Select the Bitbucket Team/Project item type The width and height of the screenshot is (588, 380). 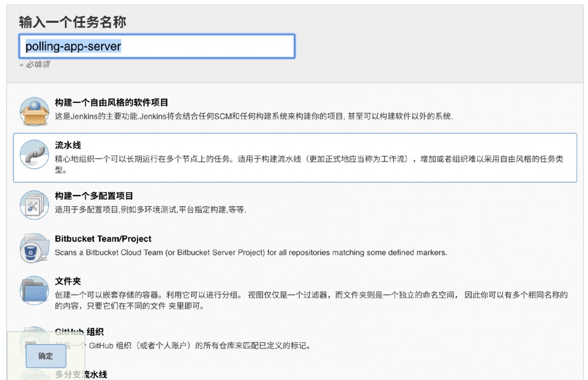(235, 246)
